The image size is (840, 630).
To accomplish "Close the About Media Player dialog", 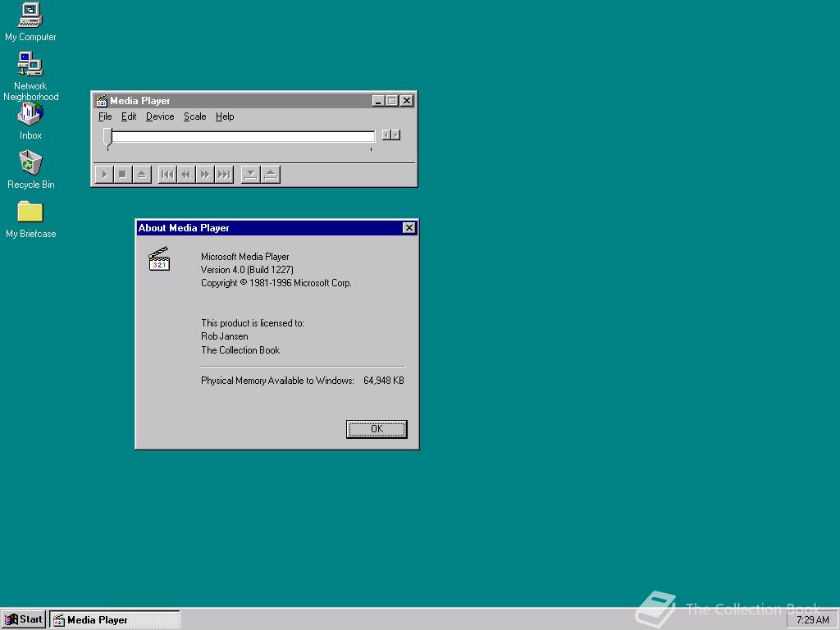I will point(409,228).
